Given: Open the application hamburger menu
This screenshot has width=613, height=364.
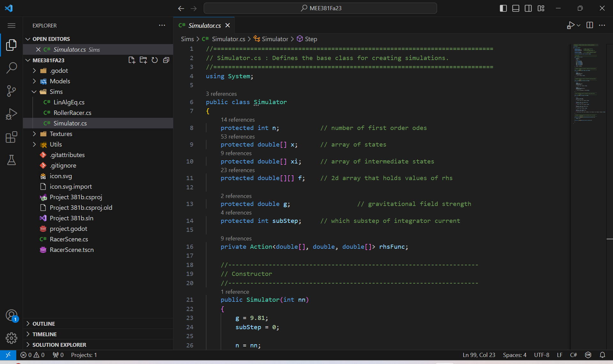Looking at the screenshot, I should [11, 25].
